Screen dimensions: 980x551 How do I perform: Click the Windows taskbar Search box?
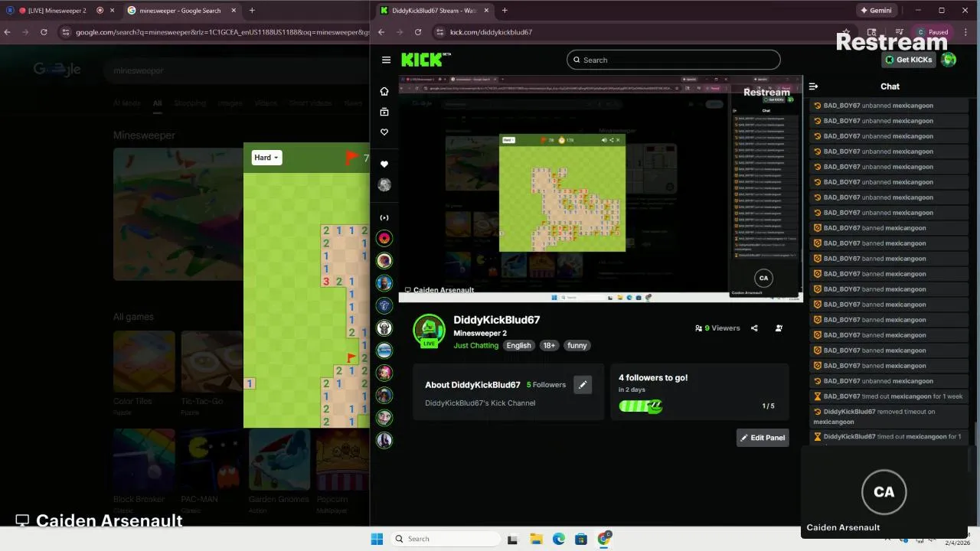pyautogui.click(x=444, y=539)
